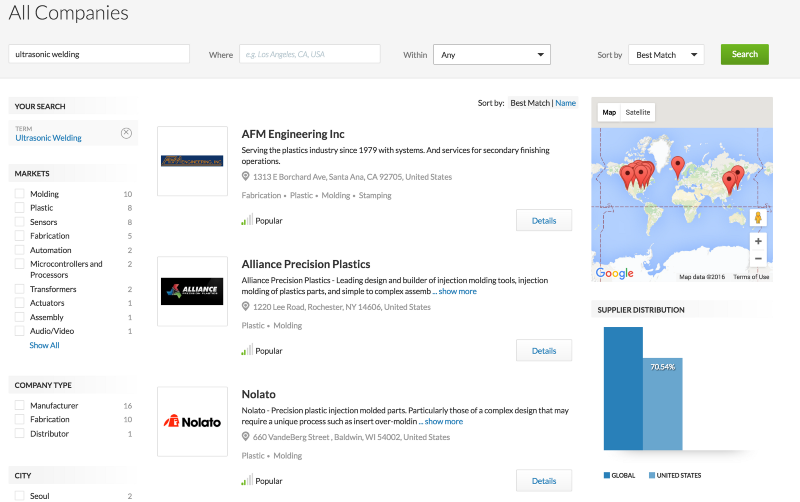Click location pin icon beside Baldwin address
800x502 pixels.
tap(245, 437)
